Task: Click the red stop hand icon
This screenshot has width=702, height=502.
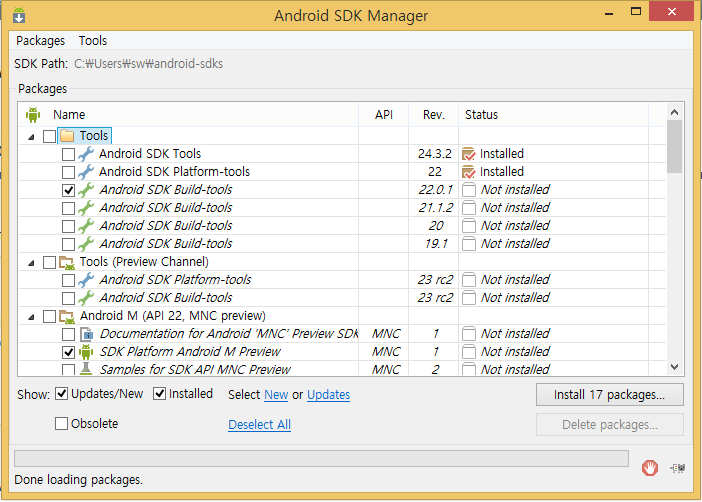Action: pos(650,468)
